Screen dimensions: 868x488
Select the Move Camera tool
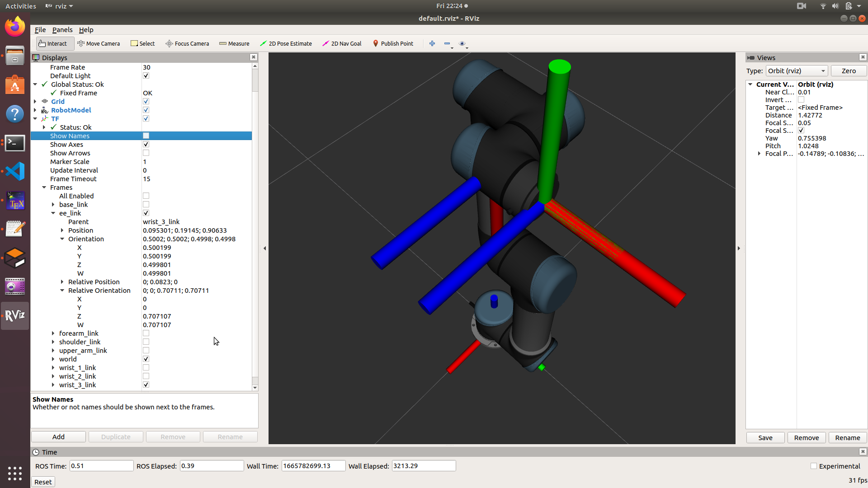pyautogui.click(x=99, y=43)
